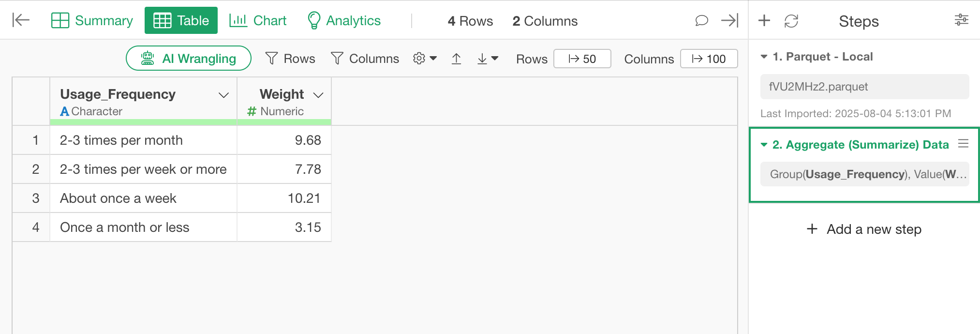Screen dimensions: 980x334
Task: Collapse the Aggregate (Summarize) Data step
Action: click(x=764, y=145)
